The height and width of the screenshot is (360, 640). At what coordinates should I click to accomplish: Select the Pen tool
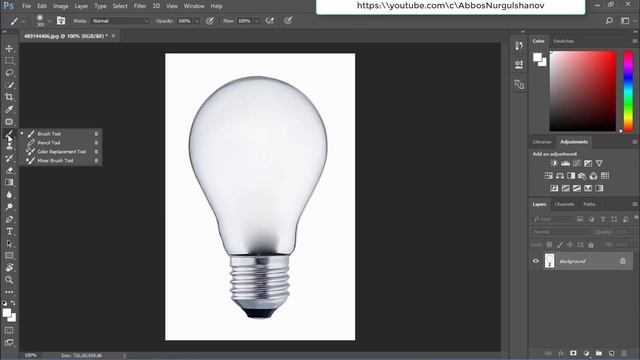point(9,219)
